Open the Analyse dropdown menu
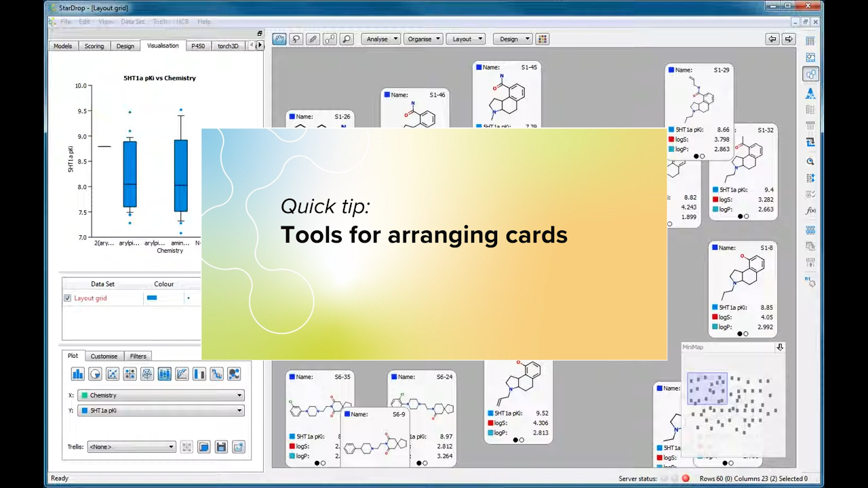 (x=381, y=39)
